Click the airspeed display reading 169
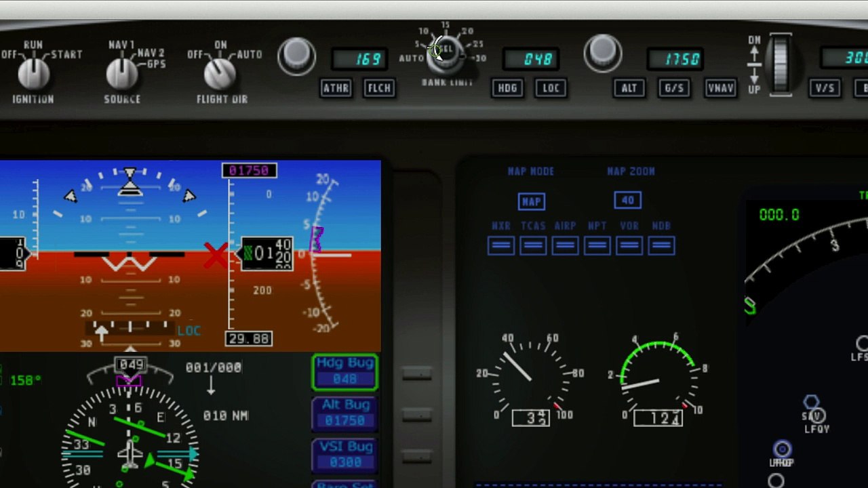 point(359,60)
